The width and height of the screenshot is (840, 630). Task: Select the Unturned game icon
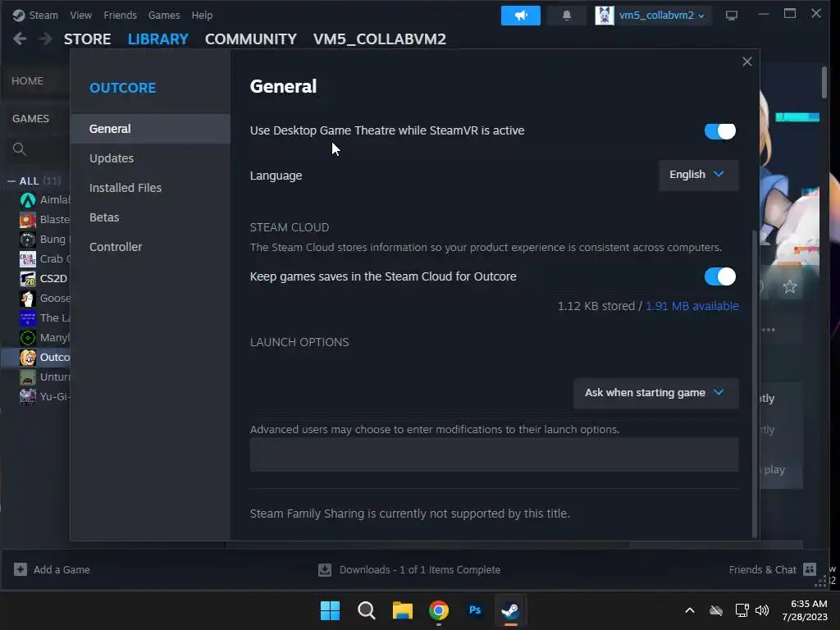[27, 377]
